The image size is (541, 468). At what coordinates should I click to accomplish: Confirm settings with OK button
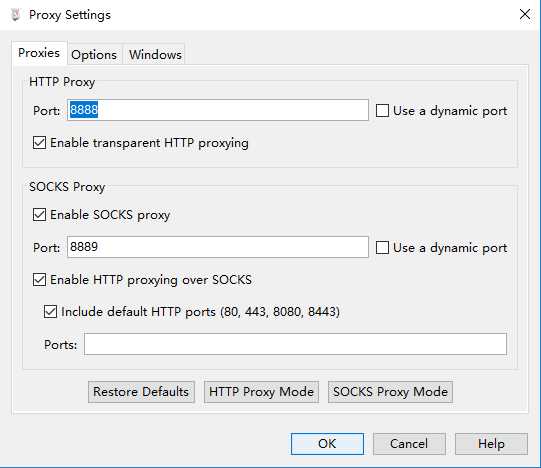point(327,444)
